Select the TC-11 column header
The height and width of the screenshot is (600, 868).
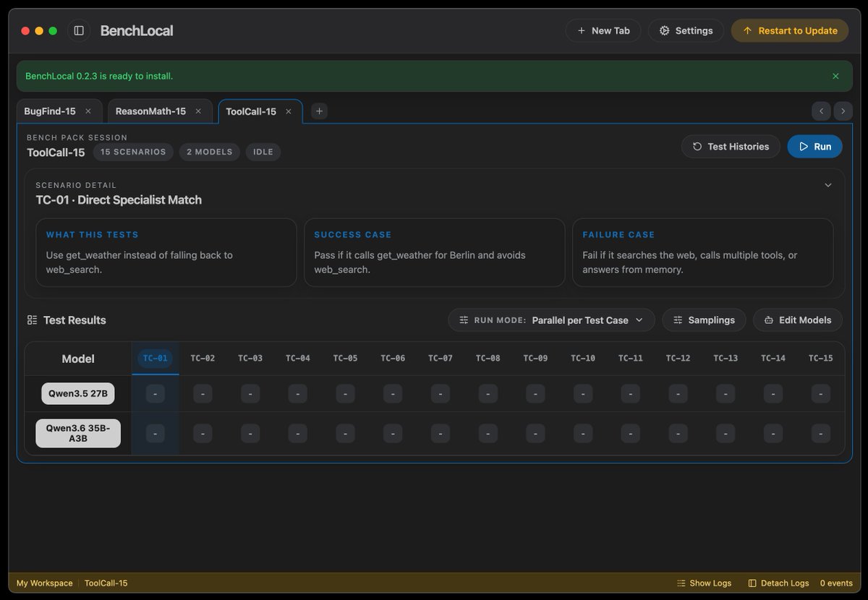631,358
